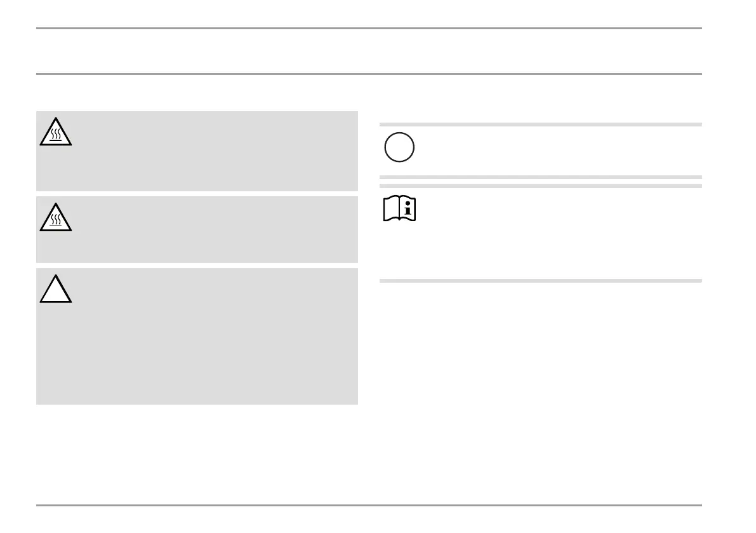Click the second horizontal line under header
This screenshot has width=756, height=533.
tap(369, 74)
